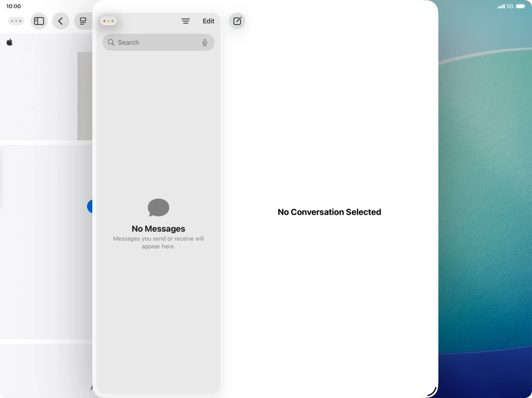Screen dimensions: 532x398
Task: Click the magnifying glass search icon
Action: (x=111, y=42)
